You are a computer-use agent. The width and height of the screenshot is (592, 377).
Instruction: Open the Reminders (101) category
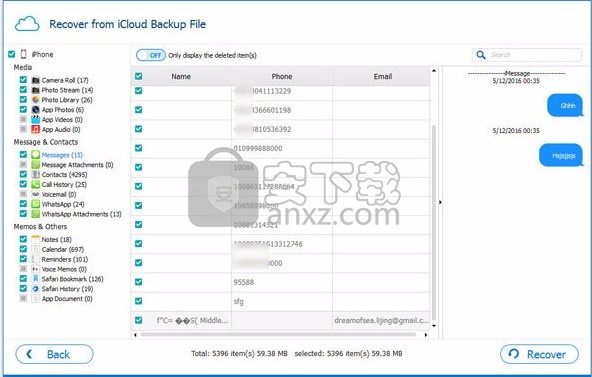pyautogui.click(x=65, y=259)
